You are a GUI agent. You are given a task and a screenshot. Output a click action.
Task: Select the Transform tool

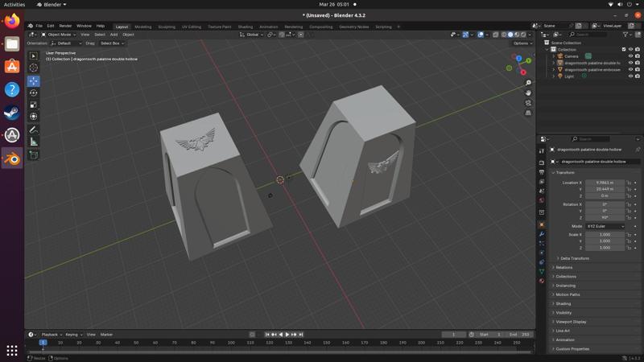point(34,117)
